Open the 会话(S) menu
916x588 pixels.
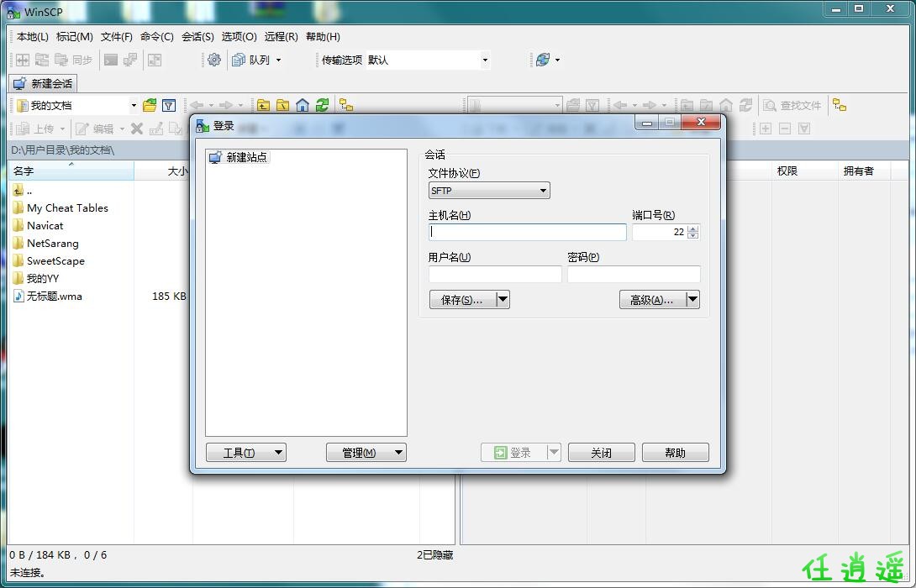[197, 37]
